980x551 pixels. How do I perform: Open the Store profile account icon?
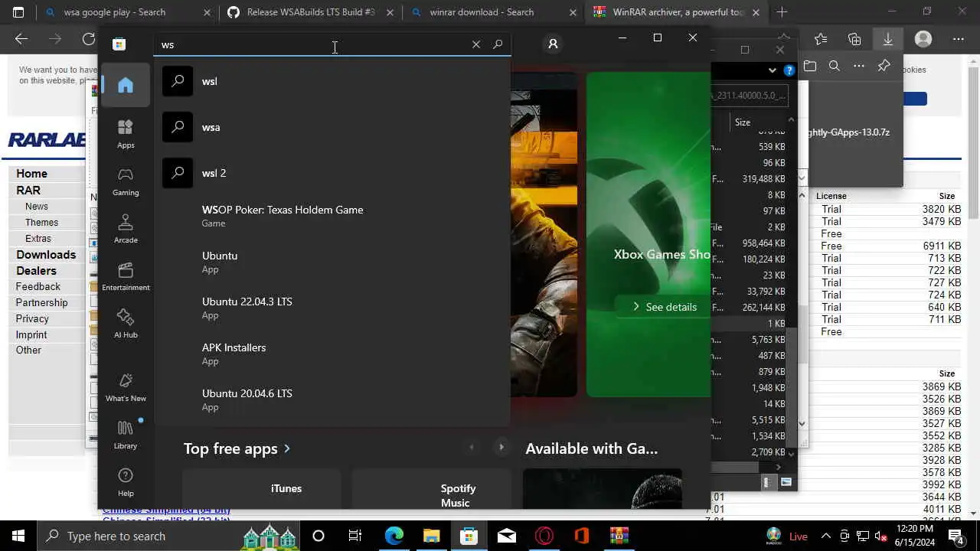(553, 44)
